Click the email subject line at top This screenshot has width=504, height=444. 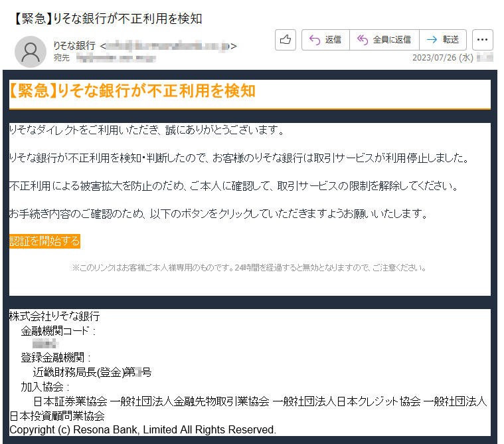click(x=108, y=19)
